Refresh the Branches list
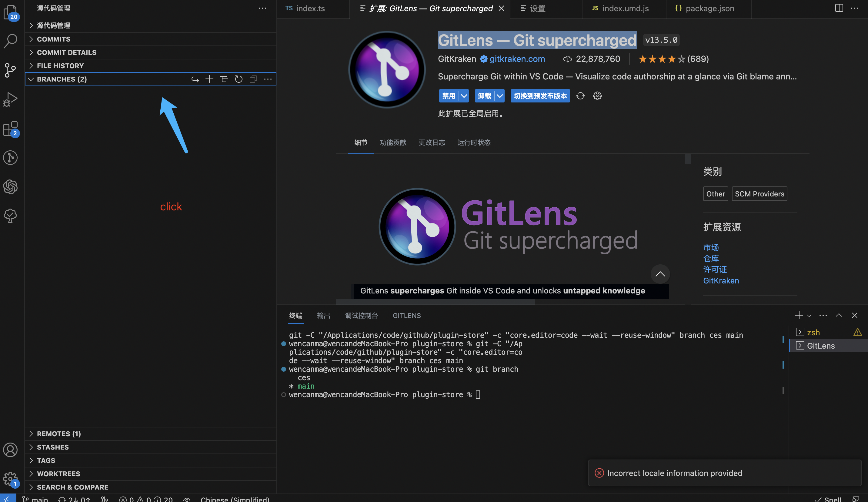 [239, 79]
